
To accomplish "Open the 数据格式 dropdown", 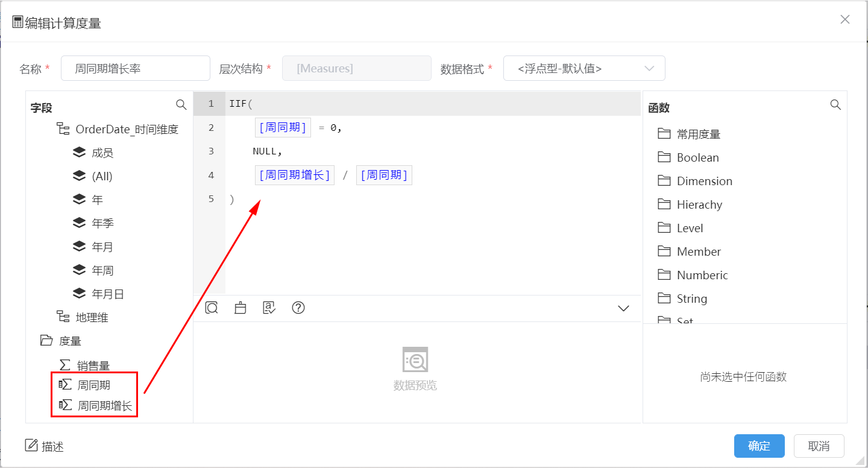I will (584, 68).
